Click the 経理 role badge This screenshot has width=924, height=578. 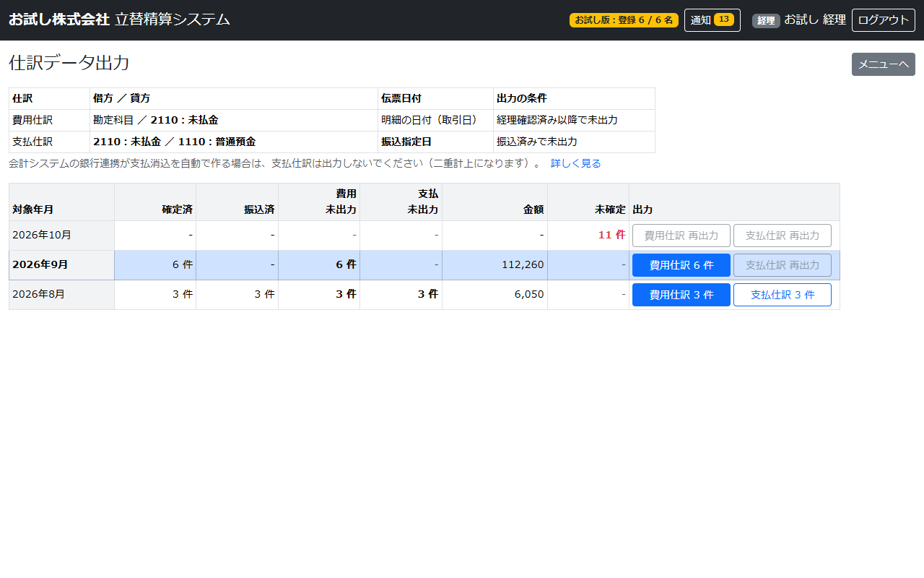[x=766, y=20]
